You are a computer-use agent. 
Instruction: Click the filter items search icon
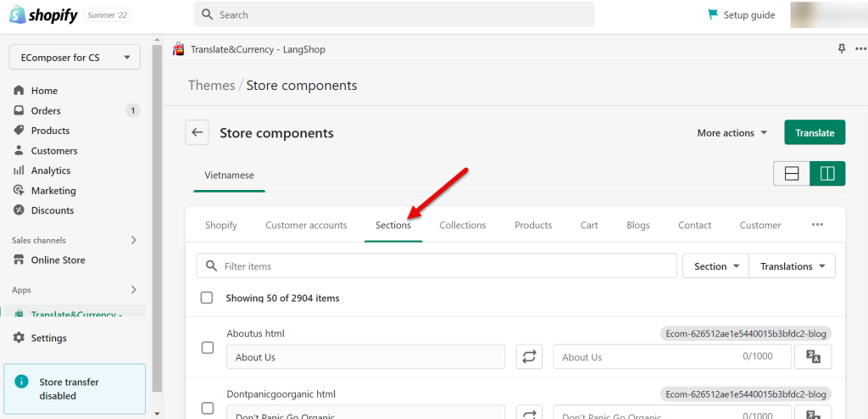tap(211, 266)
